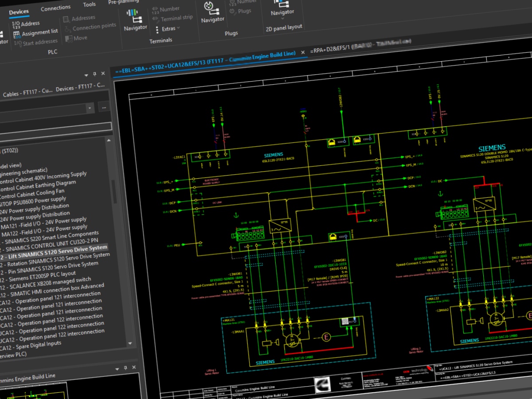Click the ellipsis button beside filter combo

coord(103,107)
